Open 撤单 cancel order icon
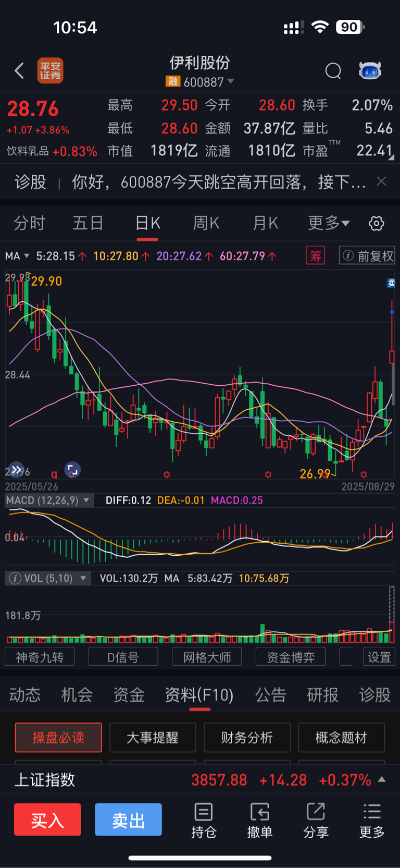This screenshot has width=400, height=868. coord(260,821)
